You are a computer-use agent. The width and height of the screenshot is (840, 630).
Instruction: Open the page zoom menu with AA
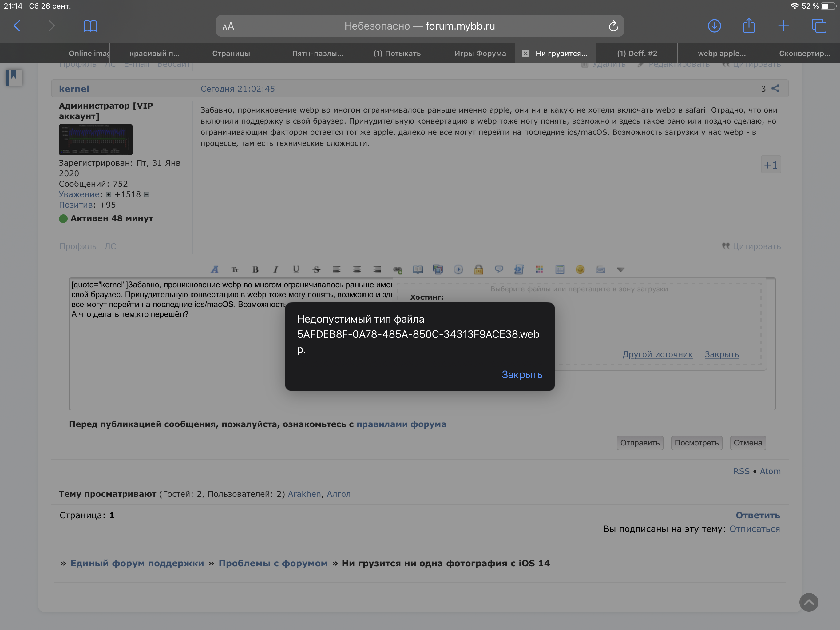pos(228,26)
